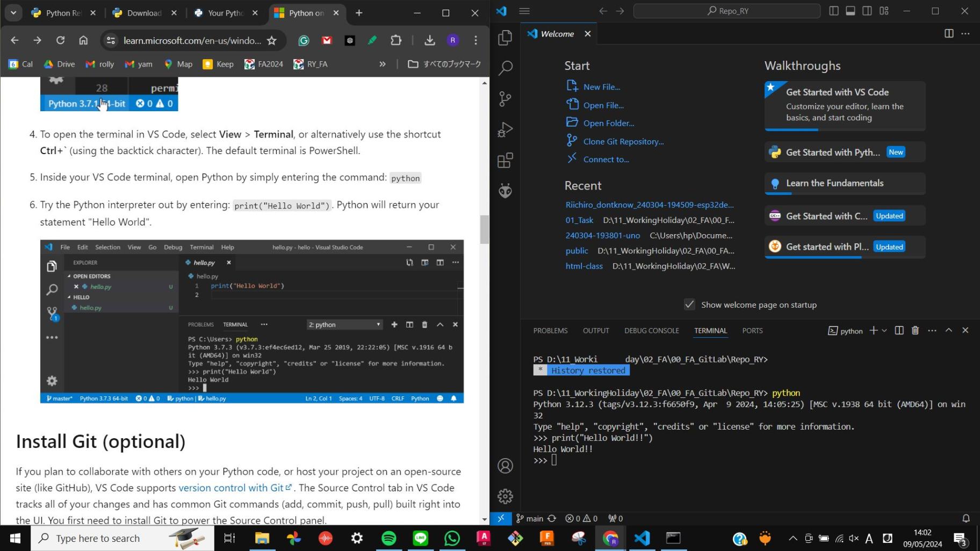
Task: Bookmark this page star in Chrome
Action: pos(272,40)
